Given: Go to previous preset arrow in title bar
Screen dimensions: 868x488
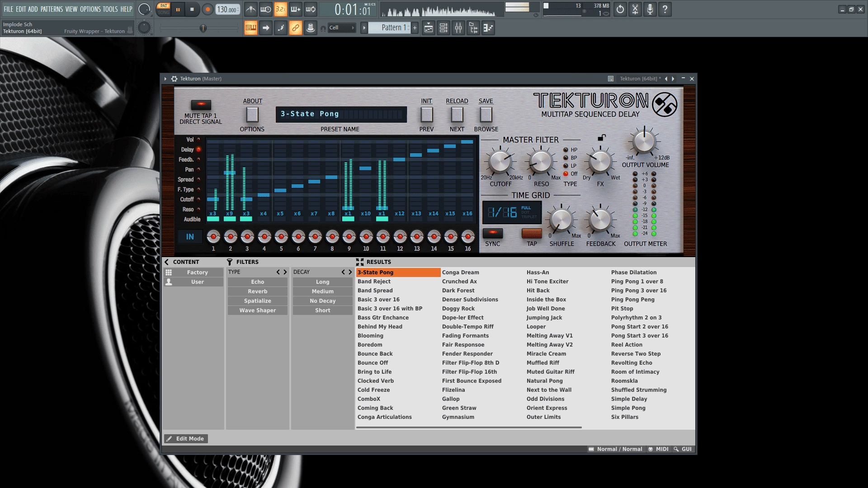Looking at the screenshot, I should 666,79.
